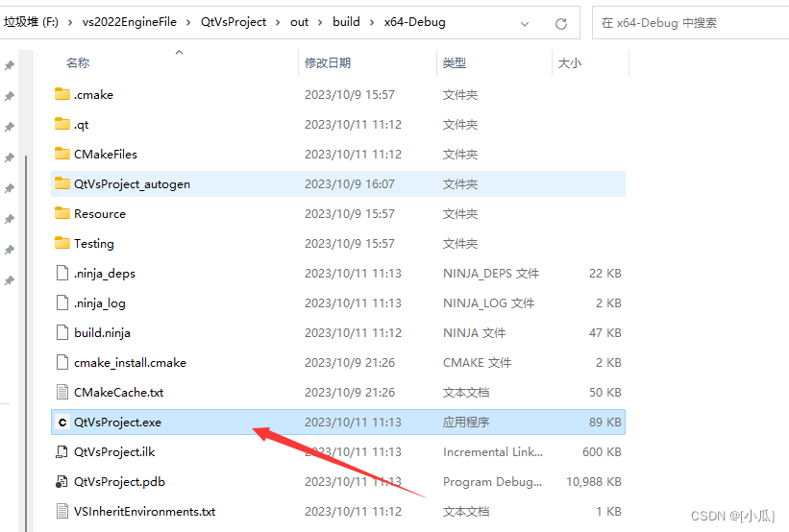Click the 应用程序 type cell

(466, 422)
